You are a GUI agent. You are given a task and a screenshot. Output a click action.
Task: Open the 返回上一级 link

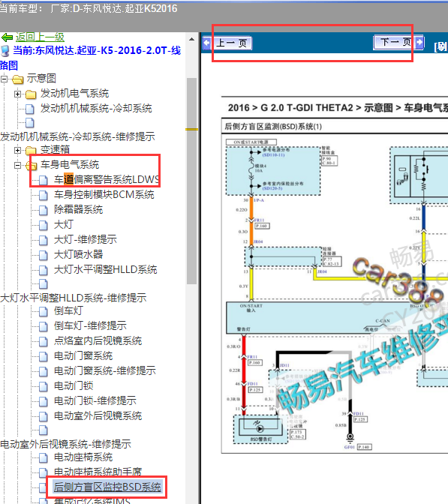point(40,37)
